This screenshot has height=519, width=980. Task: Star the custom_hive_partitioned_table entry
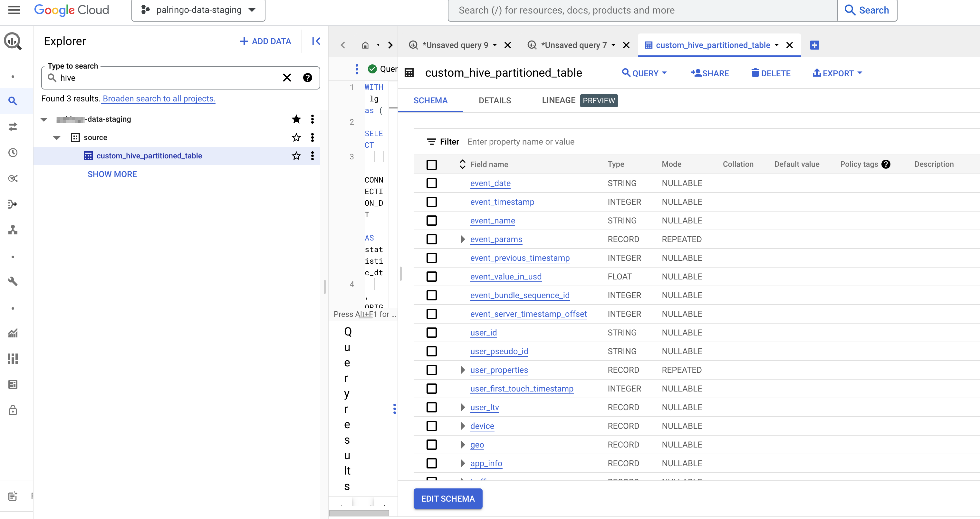click(x=296, y=156)
